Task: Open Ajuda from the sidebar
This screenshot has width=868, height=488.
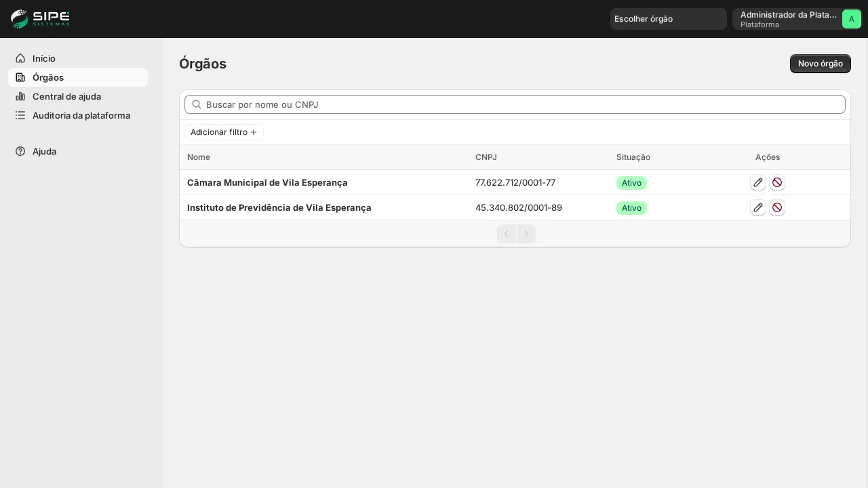Action: coord(78,151)
